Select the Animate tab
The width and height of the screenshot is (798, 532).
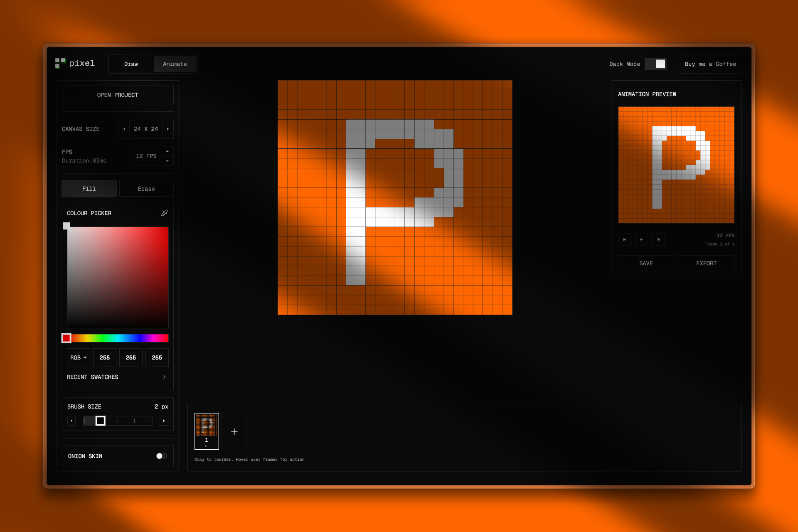pos(175,64)
